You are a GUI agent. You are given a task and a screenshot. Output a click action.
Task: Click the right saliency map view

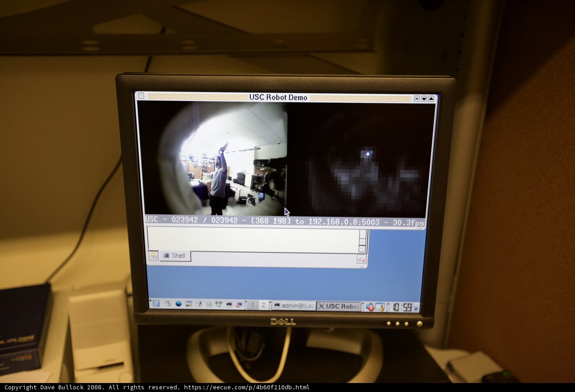click(x=362, y=160)
